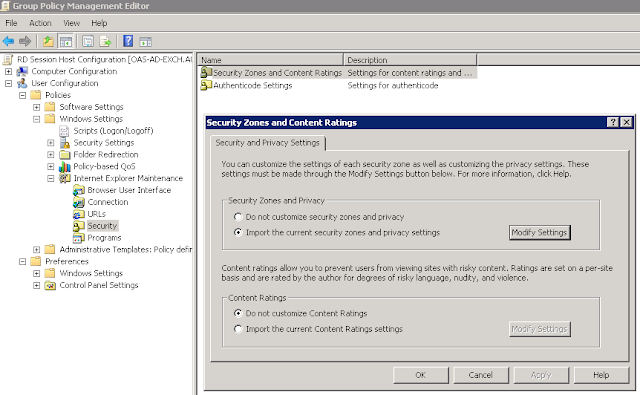Click the RD Session Host Configuration root icon

pos(8,60)
